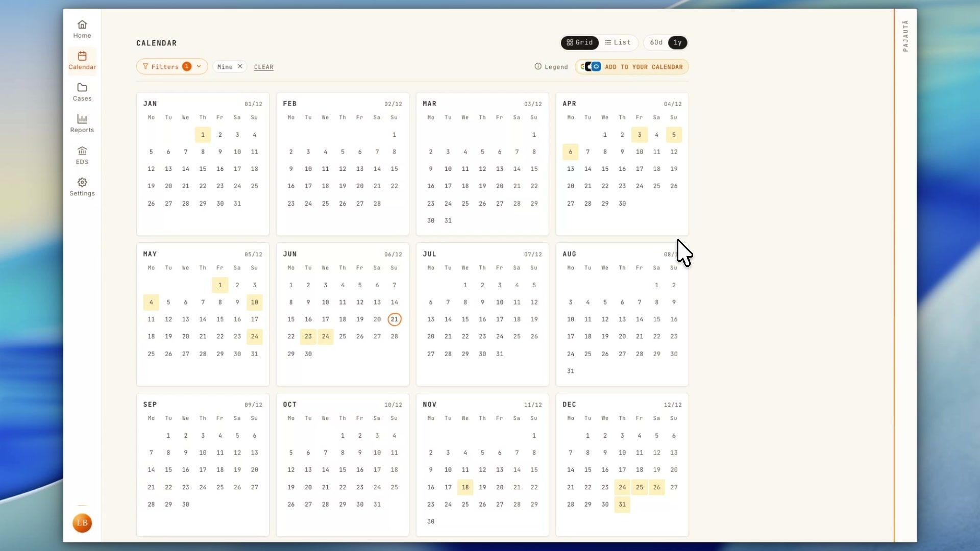Select highlighted December 25

click(640, 487)
